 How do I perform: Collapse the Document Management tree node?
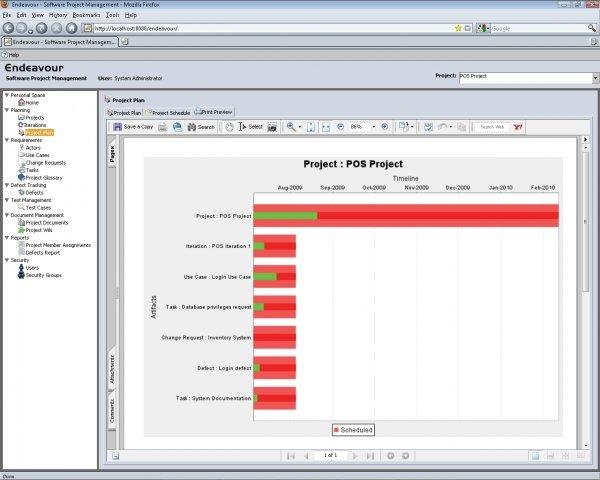click(x=7, y=215)
